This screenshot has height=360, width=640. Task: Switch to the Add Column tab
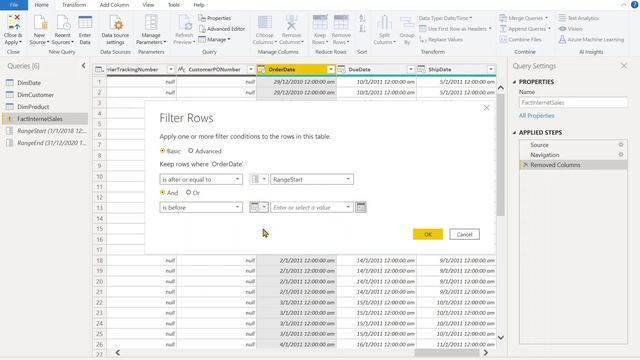point(114,5)
